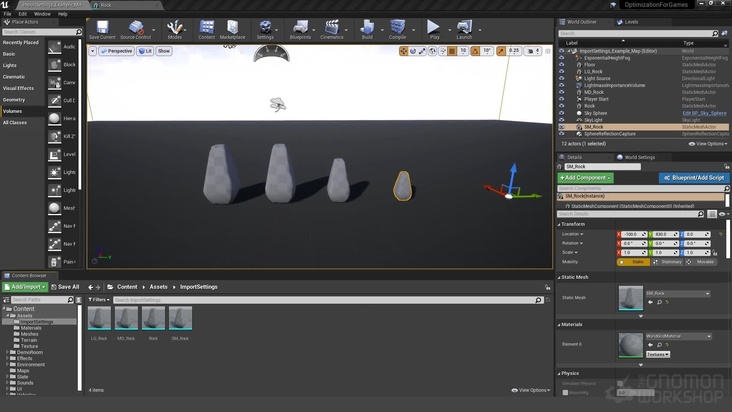Open the Blueprints toolbar icon
This screenshot has height=412, width=732.
[300, 28]
